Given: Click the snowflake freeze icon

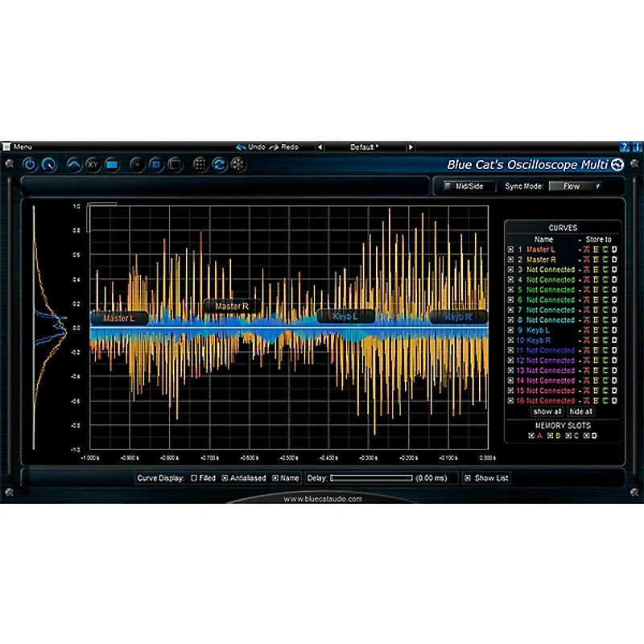Looking at the screenshot, I should (x=237, y=164).
